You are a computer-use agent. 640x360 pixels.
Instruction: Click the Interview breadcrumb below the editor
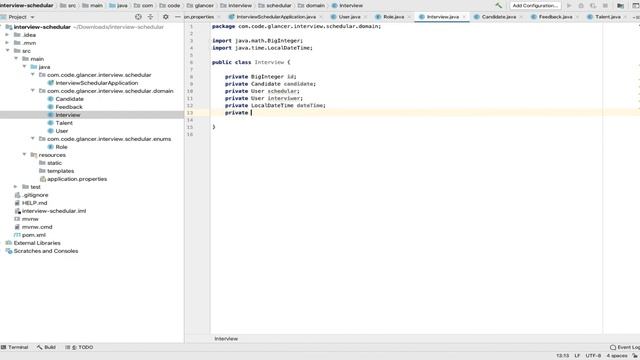coord(226,339)
